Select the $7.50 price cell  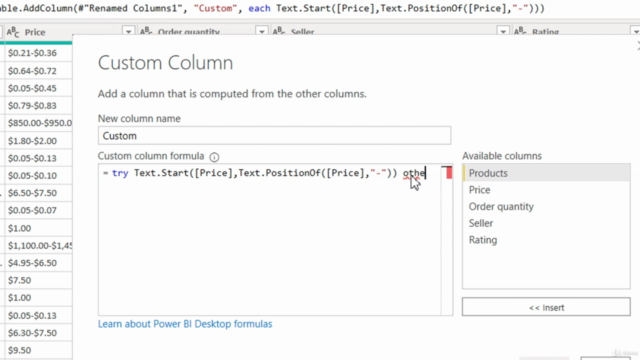pos(38,280)
